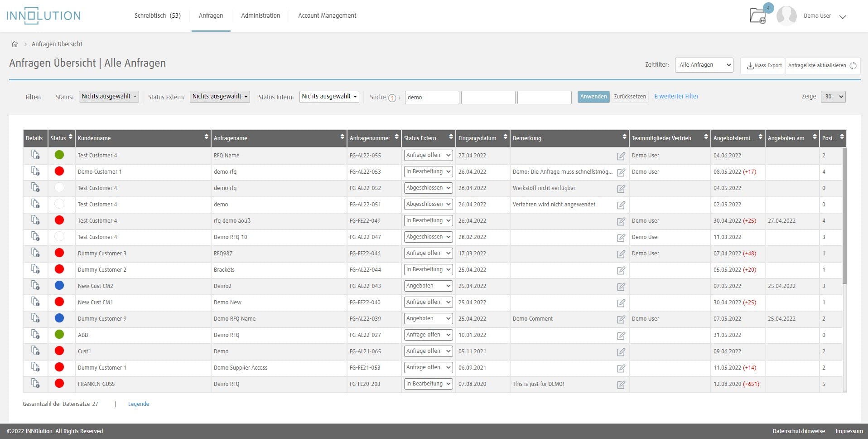Image resolution: width=868 pixels, height=439 pixels.
Task: Open the Erweiterter Filter link
Action: [676, 96]
